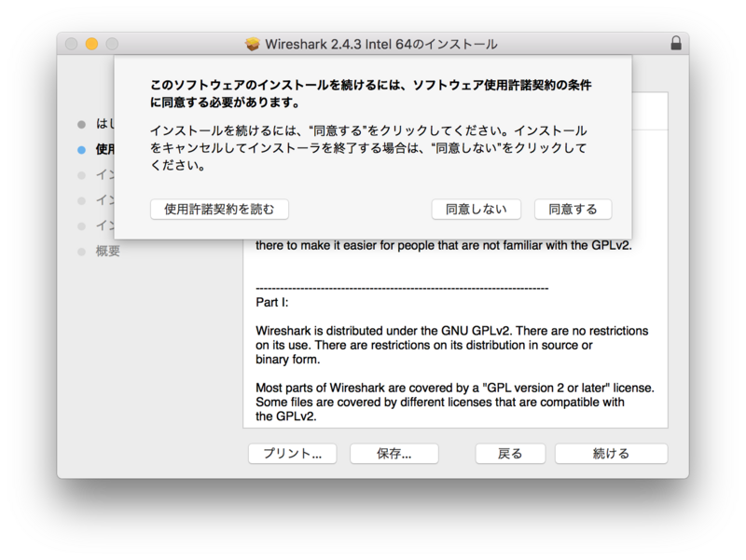This screenshot has height=560, width=746.
Task: Click the blue active step bullet in sidebar
Action: [81, 150]
